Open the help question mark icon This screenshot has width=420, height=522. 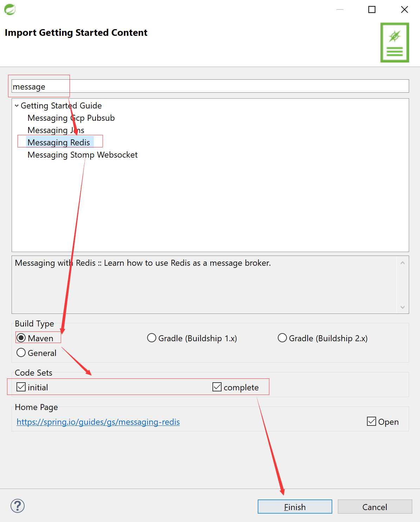point(18,506)
